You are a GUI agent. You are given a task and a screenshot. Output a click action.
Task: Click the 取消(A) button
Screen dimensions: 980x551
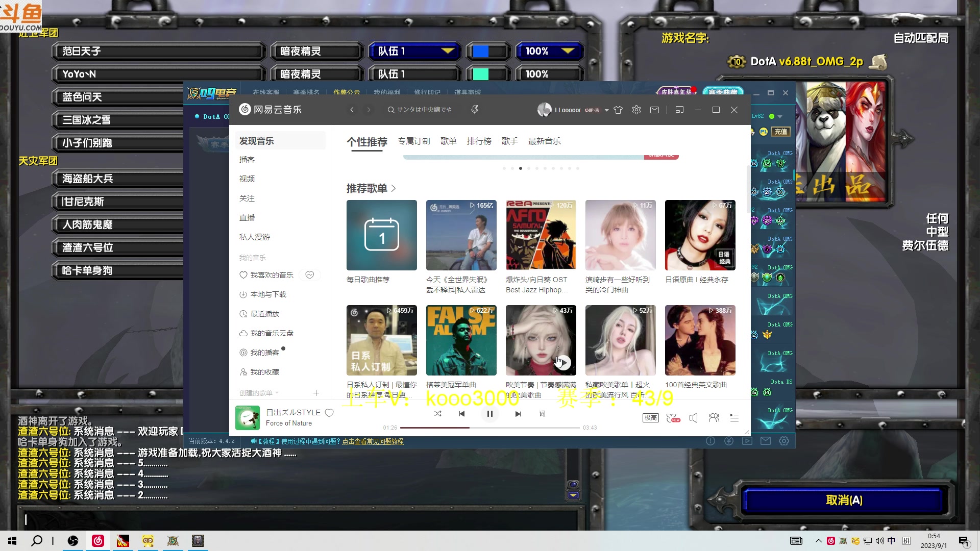(x=844, y=500)
